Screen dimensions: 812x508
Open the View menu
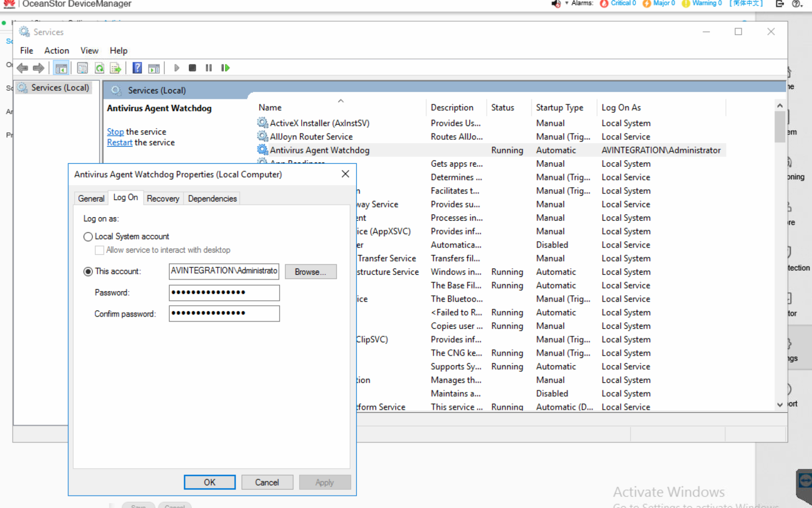(x=89, y=50)
